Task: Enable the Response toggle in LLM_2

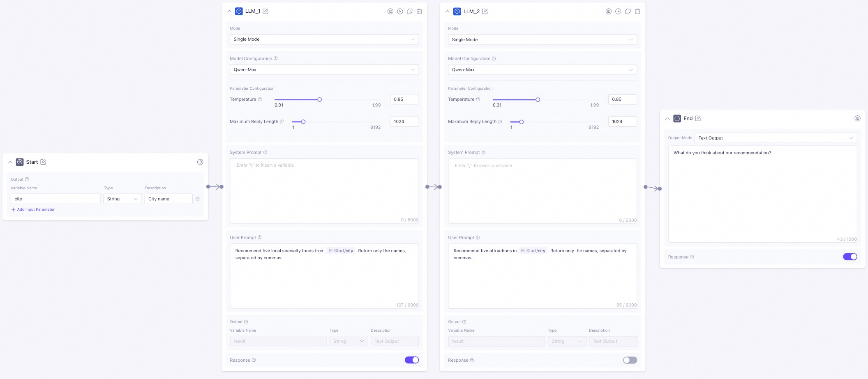Action: pos(630,360)
